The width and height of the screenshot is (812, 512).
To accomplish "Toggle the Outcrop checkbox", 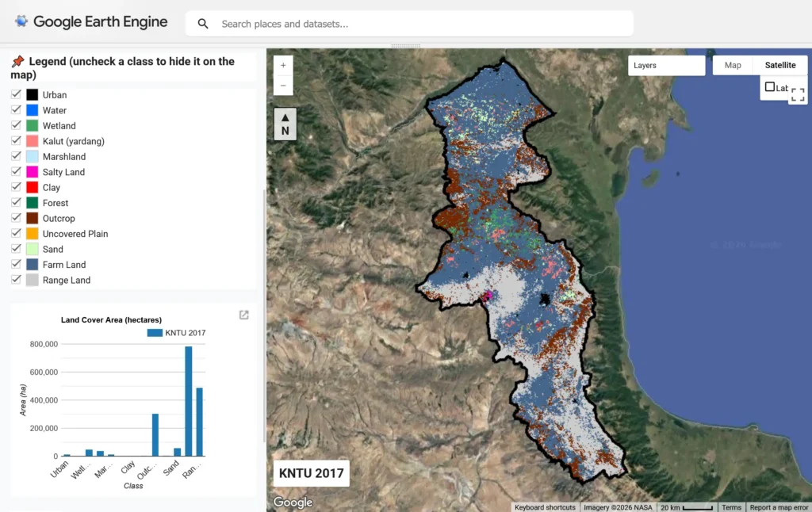I will tap(16, 218).
